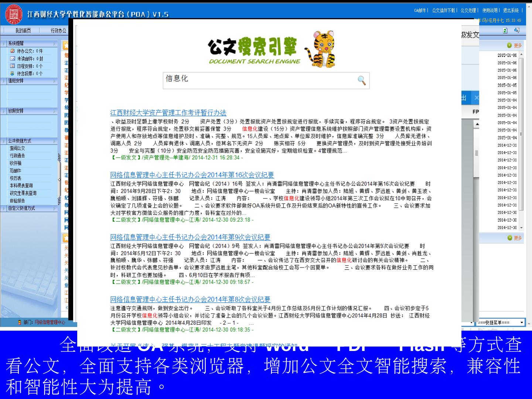The width and height of the screenshot is (532, 399).
Task: Open the 行政办公 tab
Action: coord(58,31)
